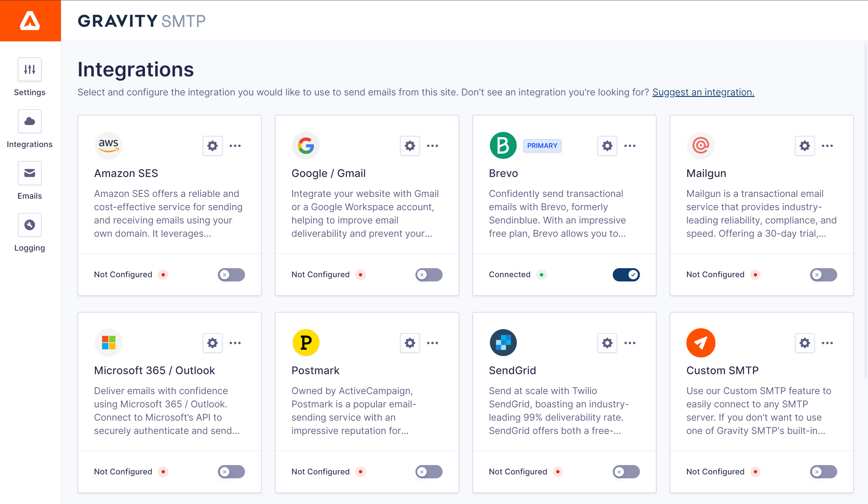Viewport: 868px width, 504px height.
Task: Click SendGrid Not Configured status text
Action: (518, 472)
